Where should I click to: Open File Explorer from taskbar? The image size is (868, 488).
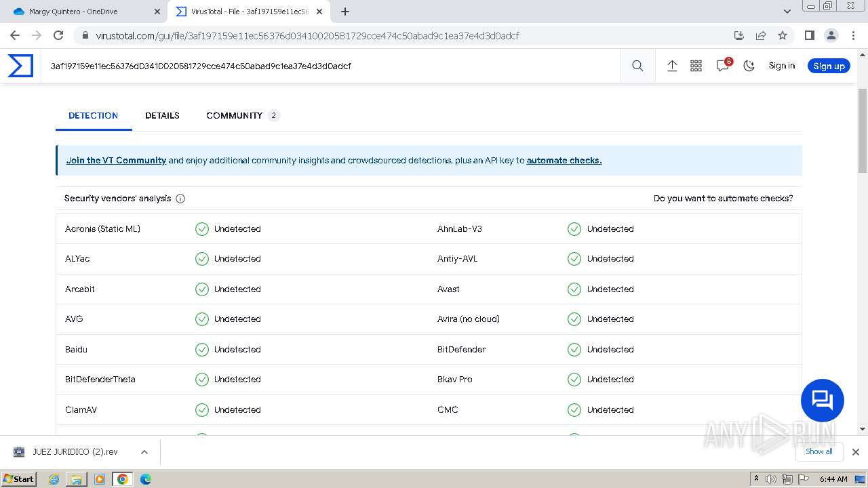coord(77,479)
